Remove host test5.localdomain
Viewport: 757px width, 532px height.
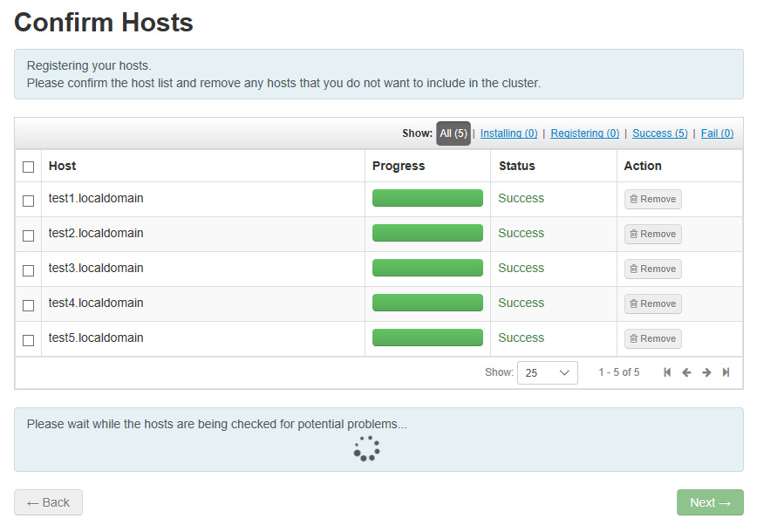[x=652, y=338]
